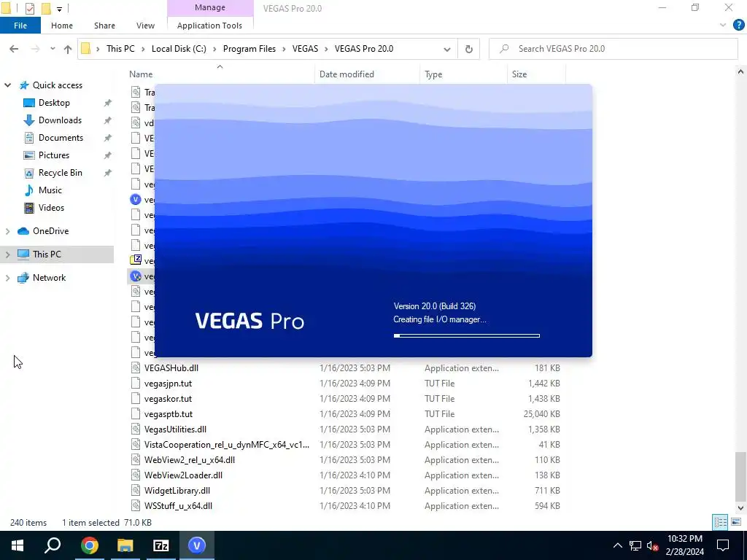Click the New Folder quick access icon

click(46, 8)
